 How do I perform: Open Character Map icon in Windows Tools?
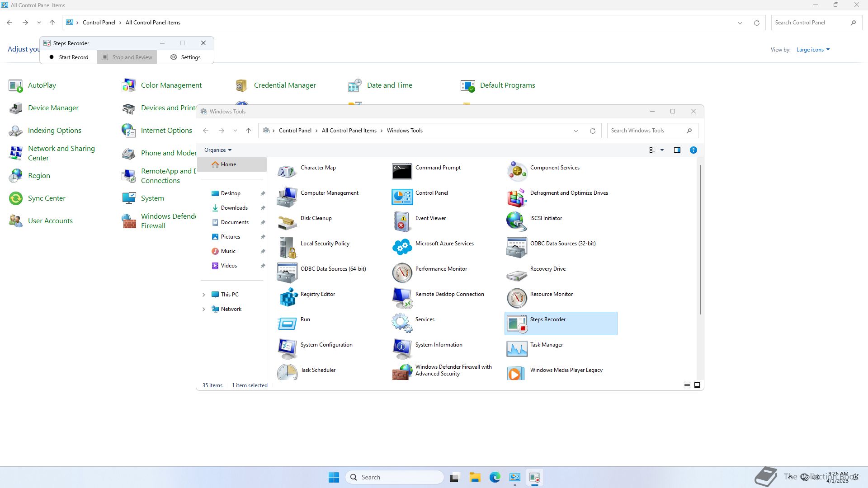coord(287,171)
